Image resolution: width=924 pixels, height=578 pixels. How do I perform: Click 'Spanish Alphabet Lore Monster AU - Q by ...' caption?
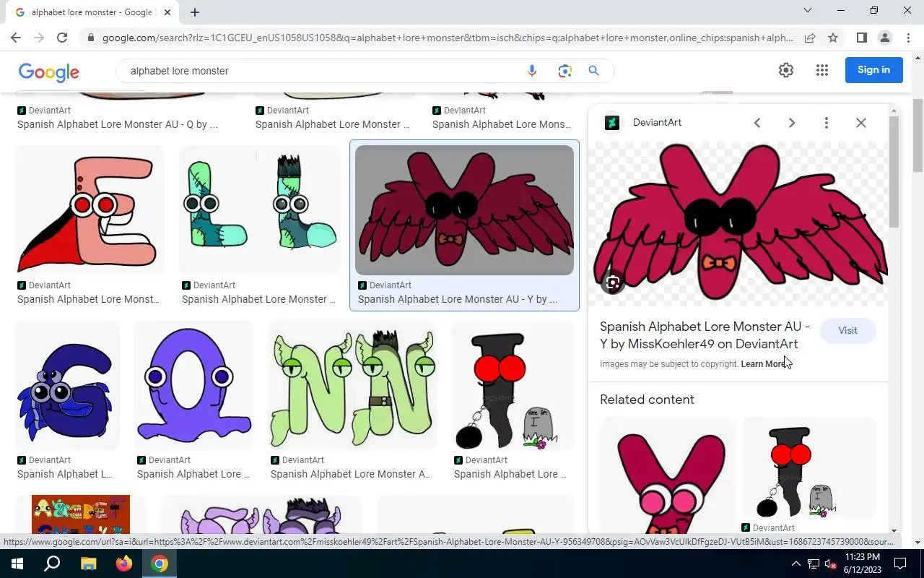pos(118,124)
